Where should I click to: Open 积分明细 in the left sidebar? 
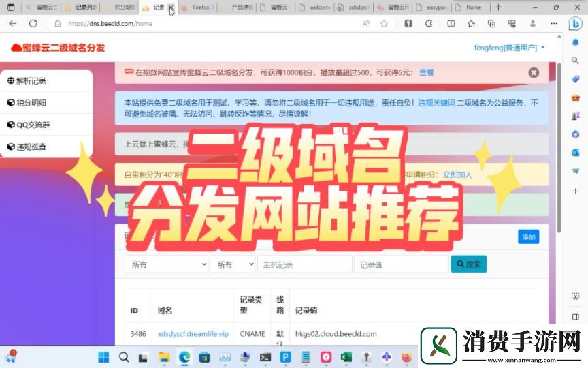46,102
